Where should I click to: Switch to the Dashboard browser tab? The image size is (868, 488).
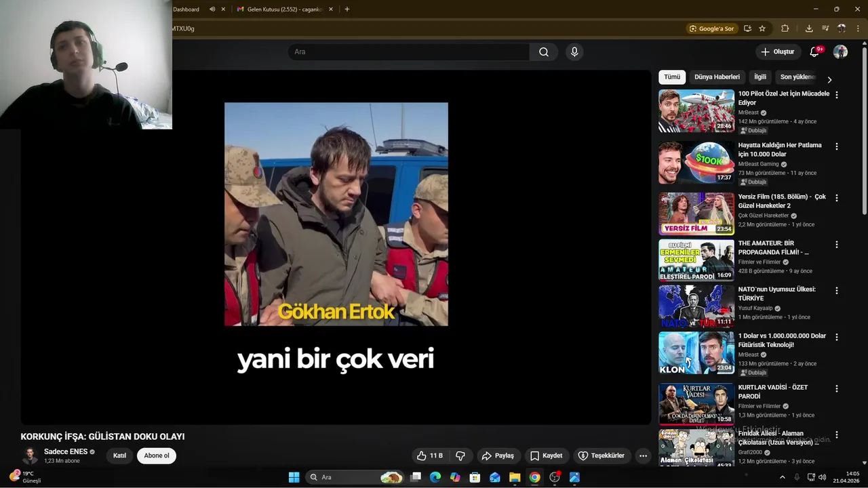[186, 9]
